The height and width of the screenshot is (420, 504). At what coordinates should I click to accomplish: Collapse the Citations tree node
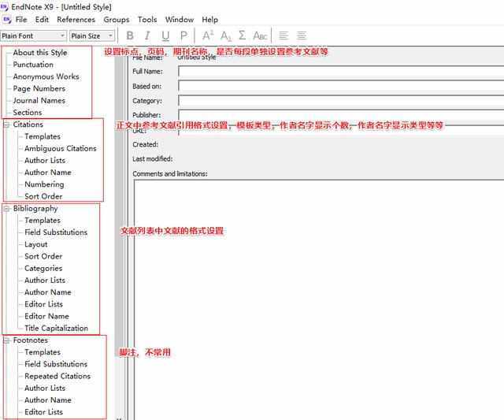pos(6,125)
